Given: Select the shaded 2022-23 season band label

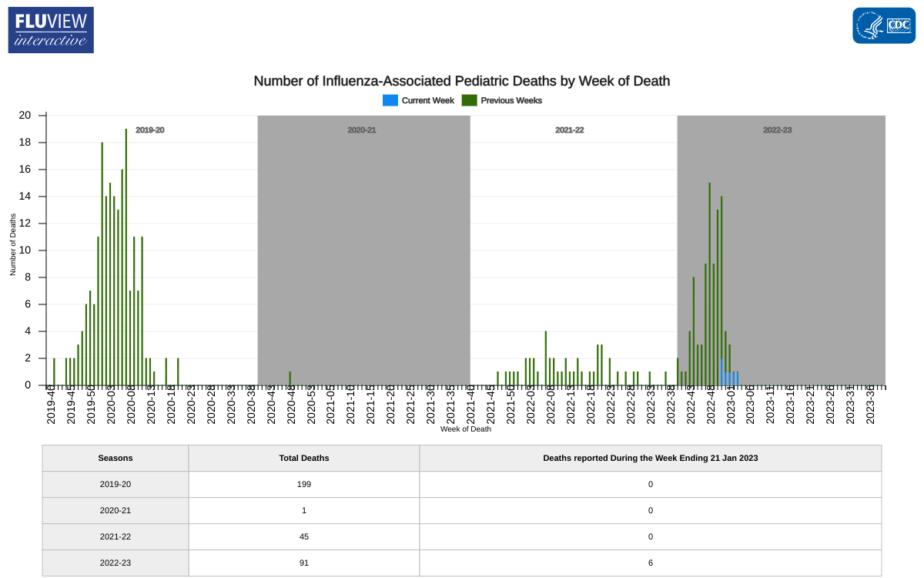Looking at the screenshot, I should 778,130.
